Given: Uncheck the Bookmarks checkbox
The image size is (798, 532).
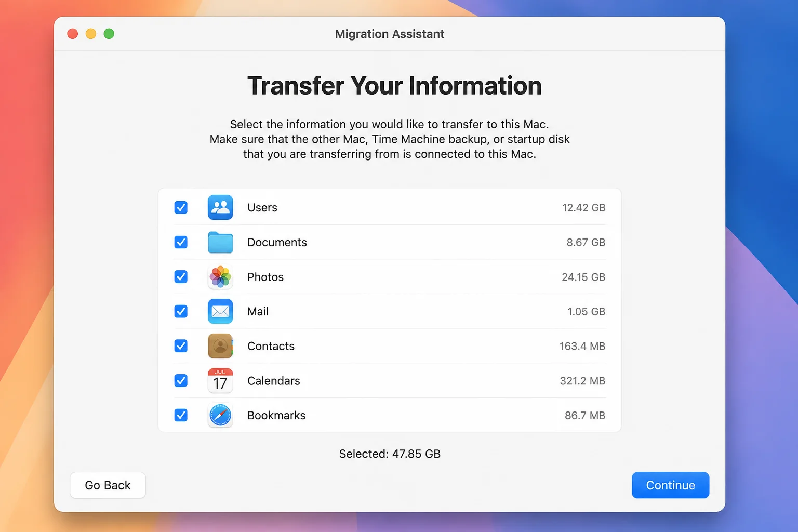Looking at the screenshot, I should point(181,415).
